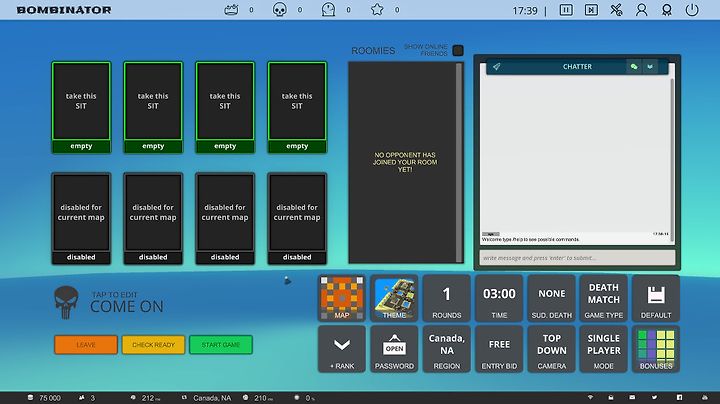
Task: Change the DEATH MATCH game type
Action: [x=603, y=298]
